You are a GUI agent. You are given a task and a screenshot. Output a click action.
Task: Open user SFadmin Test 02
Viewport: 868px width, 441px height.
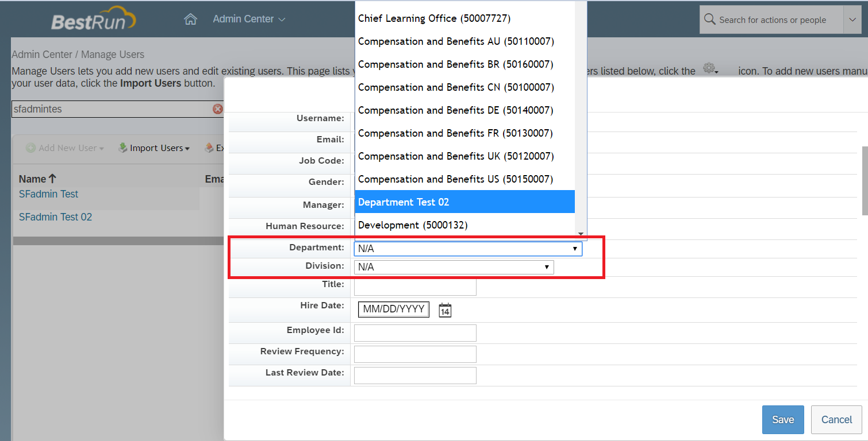pos(55,217)
